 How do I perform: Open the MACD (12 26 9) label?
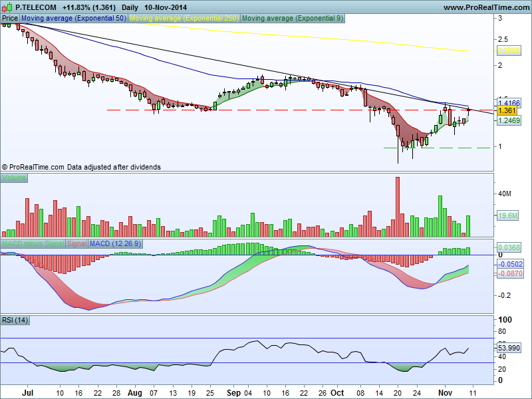(115, 243)
